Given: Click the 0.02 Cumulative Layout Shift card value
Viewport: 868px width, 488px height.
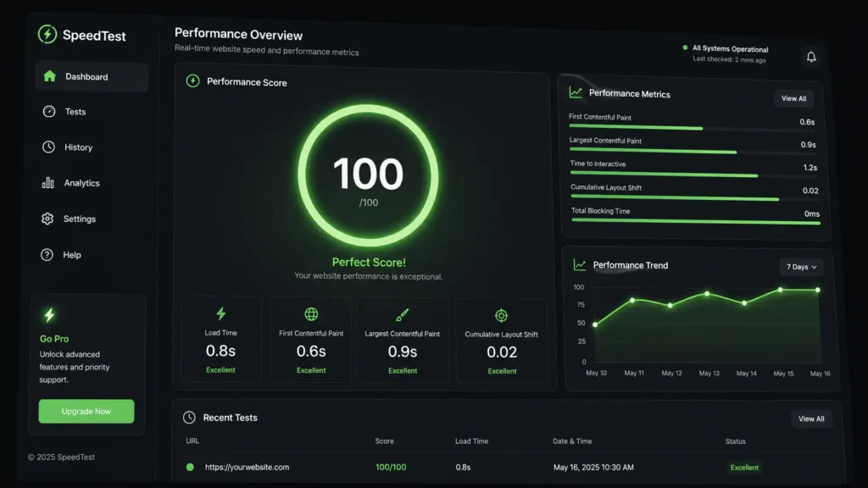Looking at the screenshot, I should pyautogui.click(x=502, y=352).
